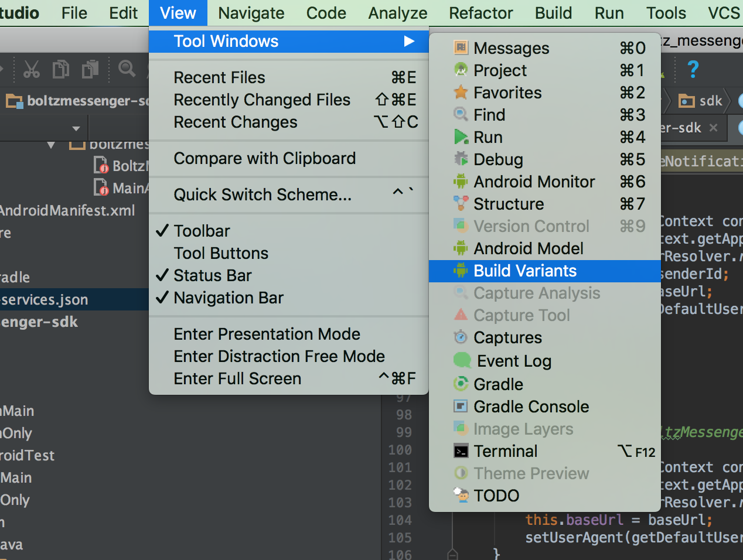Click the Structure tool window icon

[461, 203]
